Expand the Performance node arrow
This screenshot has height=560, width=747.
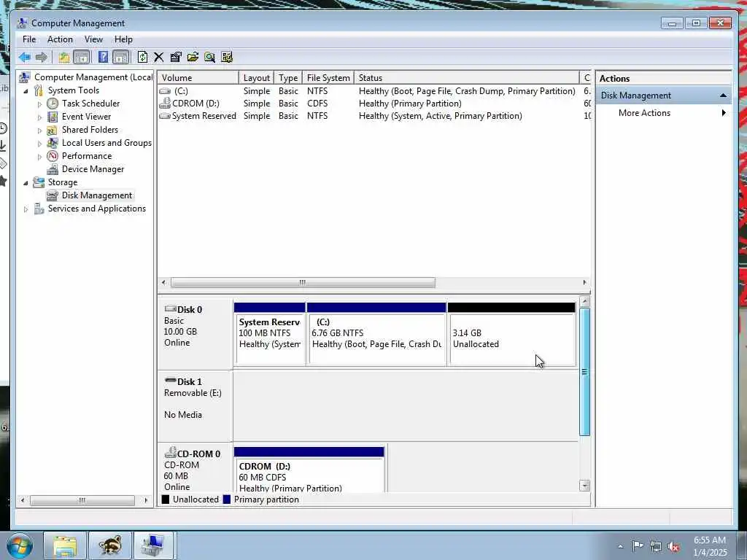pos(39,156)
